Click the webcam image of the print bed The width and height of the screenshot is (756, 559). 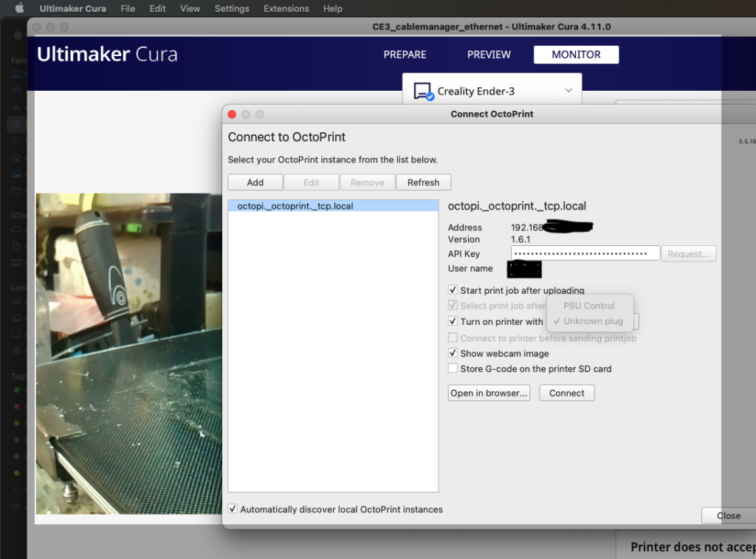click(129, 354)
